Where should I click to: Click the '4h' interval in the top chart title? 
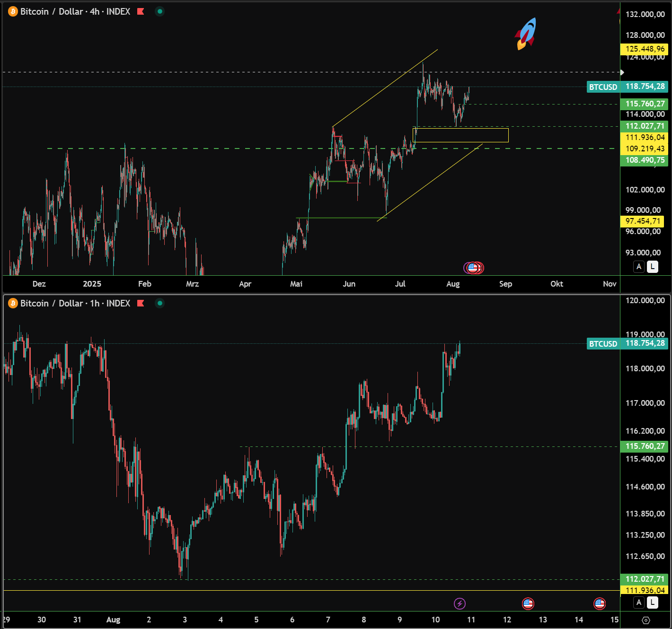(x=95, y=12)
